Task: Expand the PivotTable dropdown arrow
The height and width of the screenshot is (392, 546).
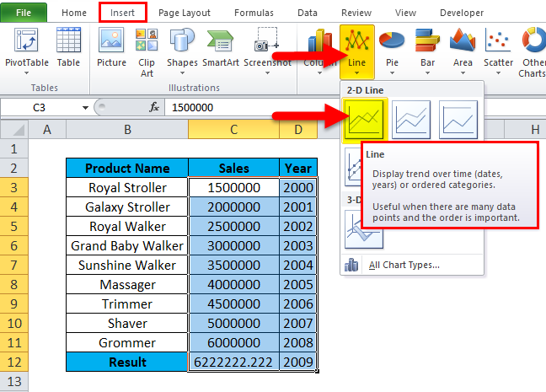Action: pyautogui.click(x=26, y=73)
